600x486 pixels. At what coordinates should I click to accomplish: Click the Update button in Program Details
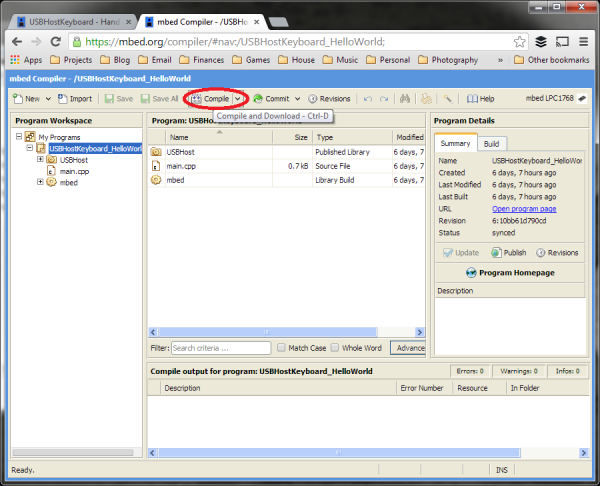tap(461, 253)
